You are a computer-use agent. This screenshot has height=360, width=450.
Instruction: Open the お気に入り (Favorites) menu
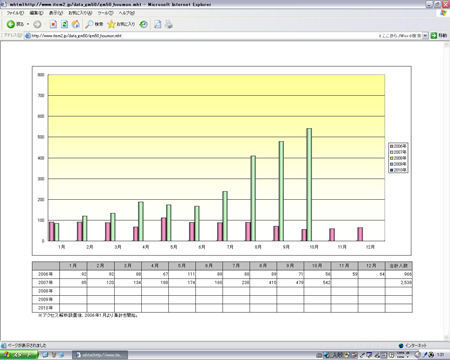(x=80, y=13)
